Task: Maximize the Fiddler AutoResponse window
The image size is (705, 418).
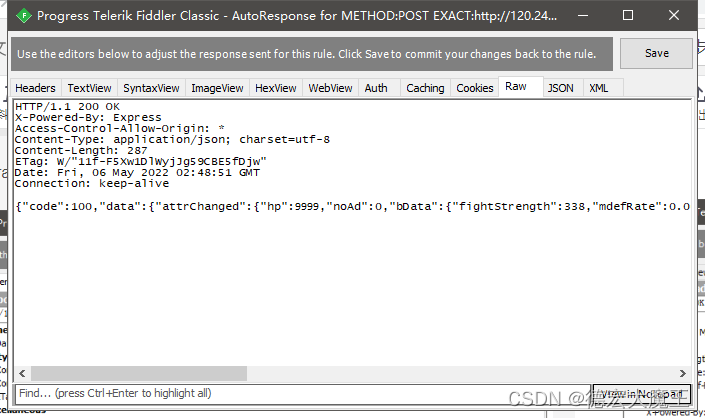Action: 628,15
